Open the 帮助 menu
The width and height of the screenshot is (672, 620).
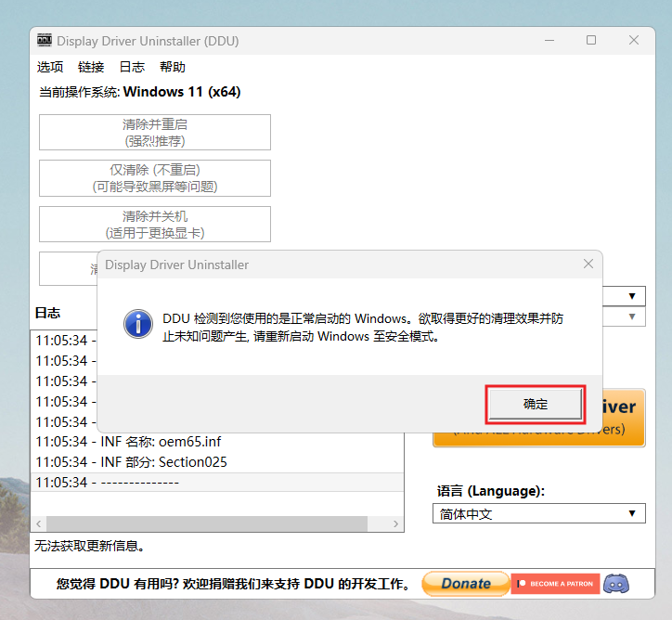coord(173,67)
